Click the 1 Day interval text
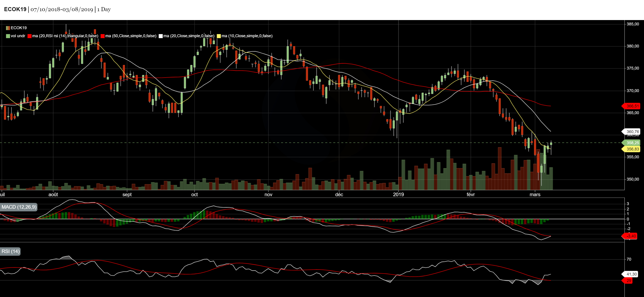Image resolution: width=644 pixels, height=297 pixels. pos(104,10)
